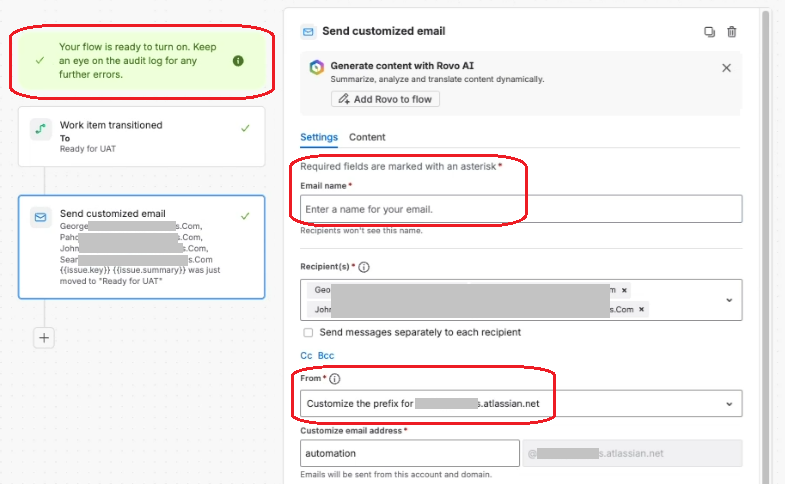Click 'Recipients won't see this name.' hint
Image resolution: width=785 pixels, height=484 pixels.
[x=361, y=230]
